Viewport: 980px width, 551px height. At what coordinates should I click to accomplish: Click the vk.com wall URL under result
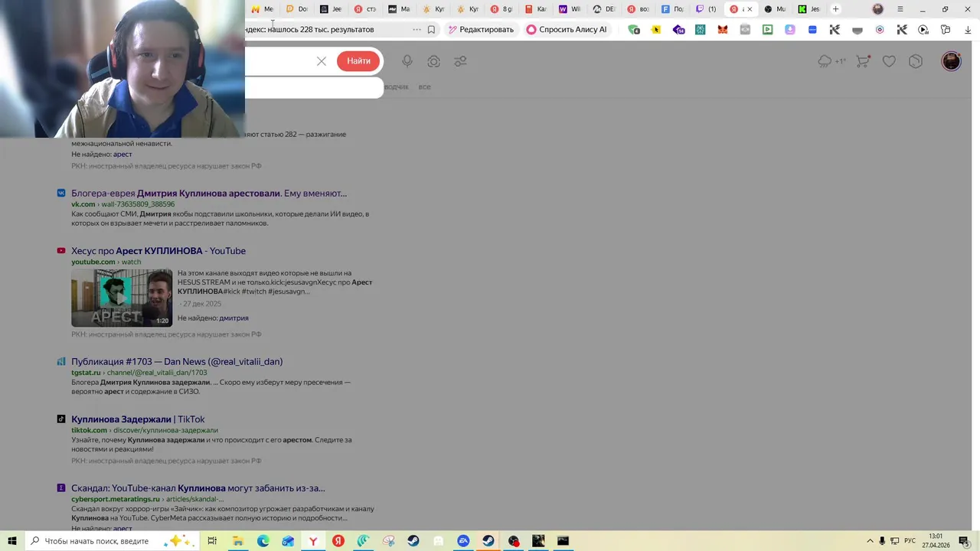(x=123, y=204)
